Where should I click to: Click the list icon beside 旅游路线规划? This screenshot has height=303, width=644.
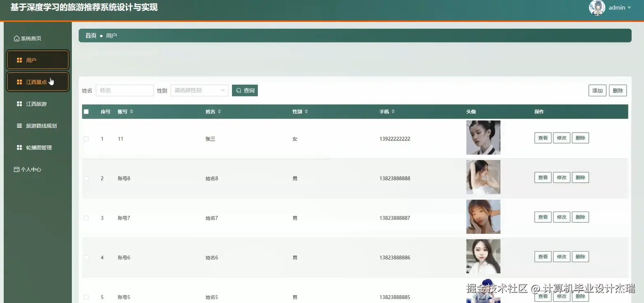(x=19, y=126)
